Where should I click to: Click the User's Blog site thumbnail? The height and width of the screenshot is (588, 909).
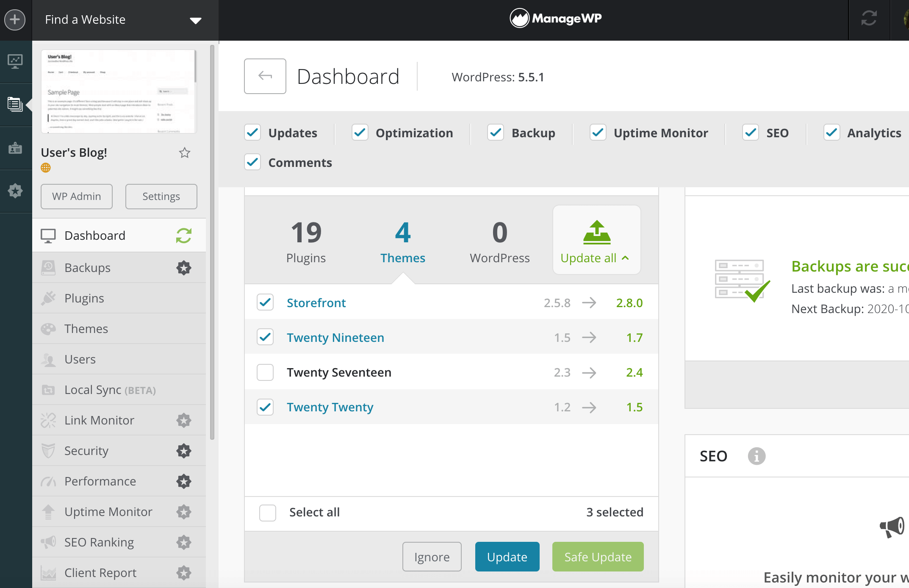pos(119,92)
